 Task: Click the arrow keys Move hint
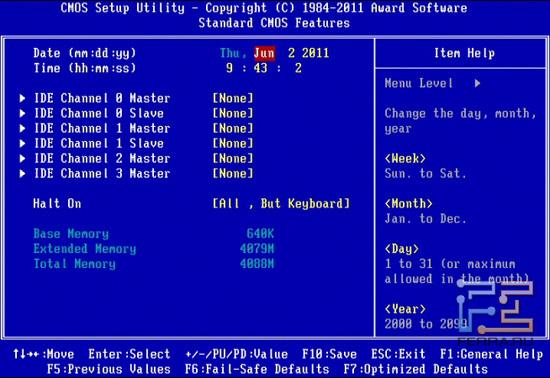[43, 354]
